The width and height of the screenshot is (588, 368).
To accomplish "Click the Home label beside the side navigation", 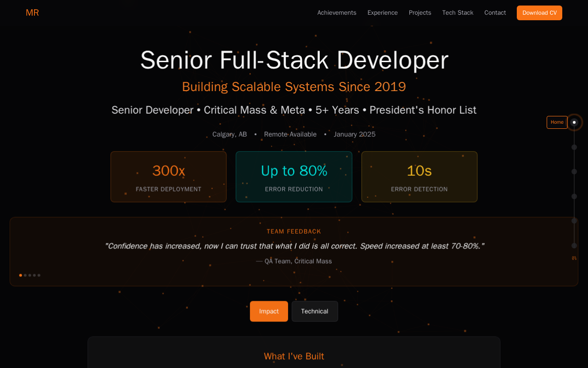I will pyautogui.click(x=557, y=122).
